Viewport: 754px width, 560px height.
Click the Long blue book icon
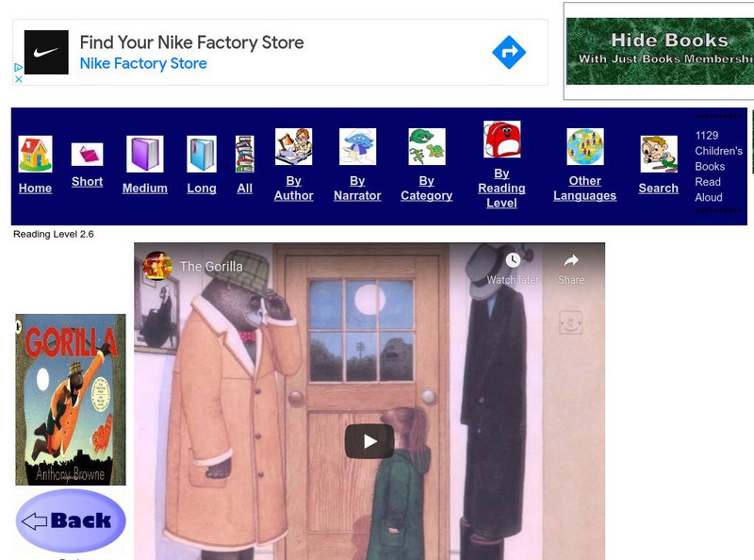(202, 154)
